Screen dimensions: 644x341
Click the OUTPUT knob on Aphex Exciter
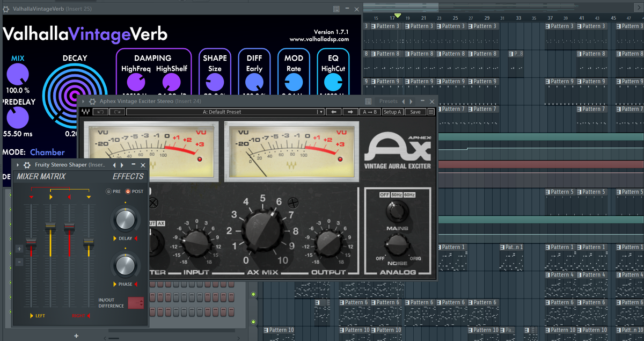(x=329, y=244)
